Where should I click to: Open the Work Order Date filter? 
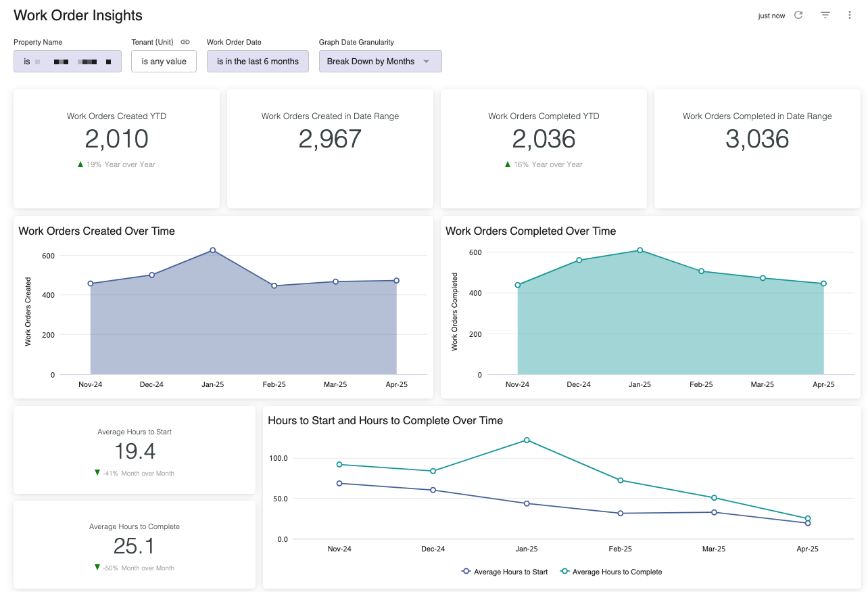tap(258, 62)
